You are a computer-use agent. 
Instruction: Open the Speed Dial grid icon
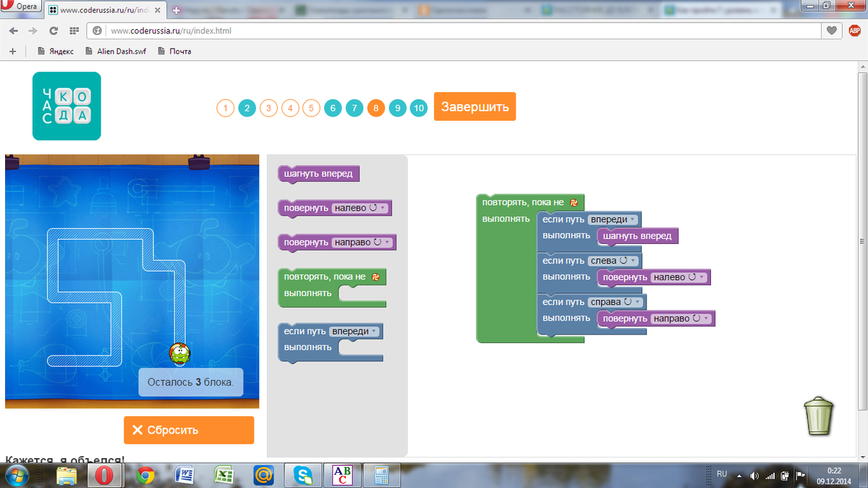74,31
